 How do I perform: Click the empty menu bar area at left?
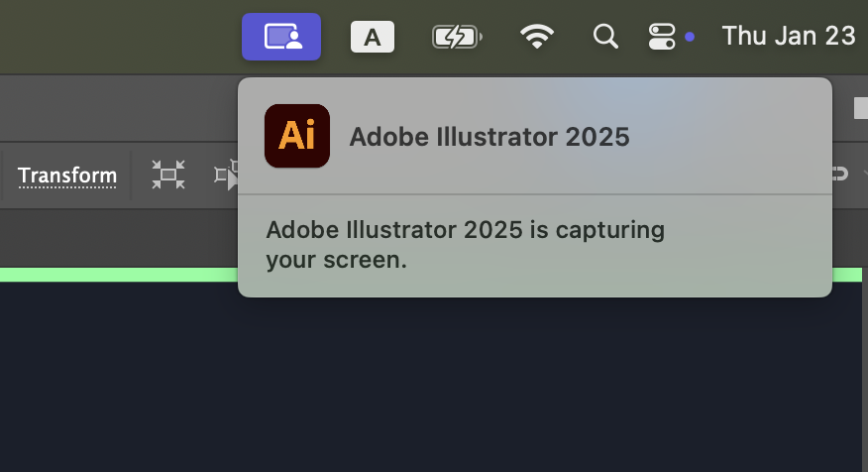tap(109, 37)
